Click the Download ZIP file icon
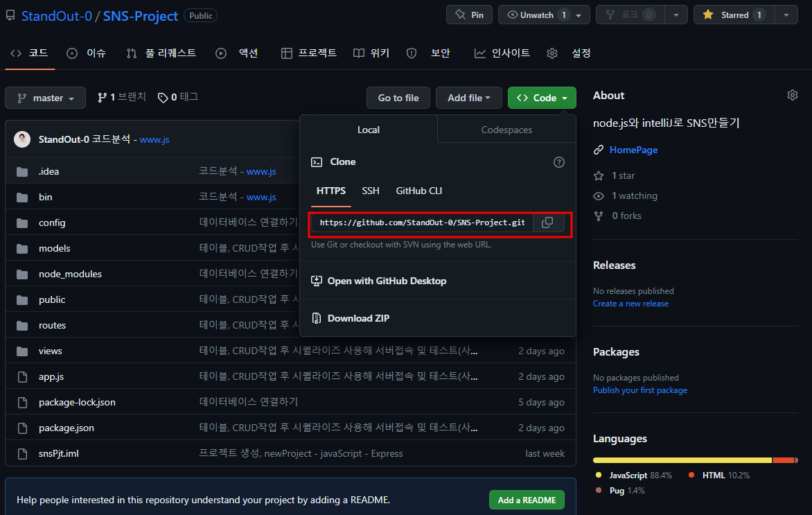This screenshot has height=515, width=812. point(317,318)
